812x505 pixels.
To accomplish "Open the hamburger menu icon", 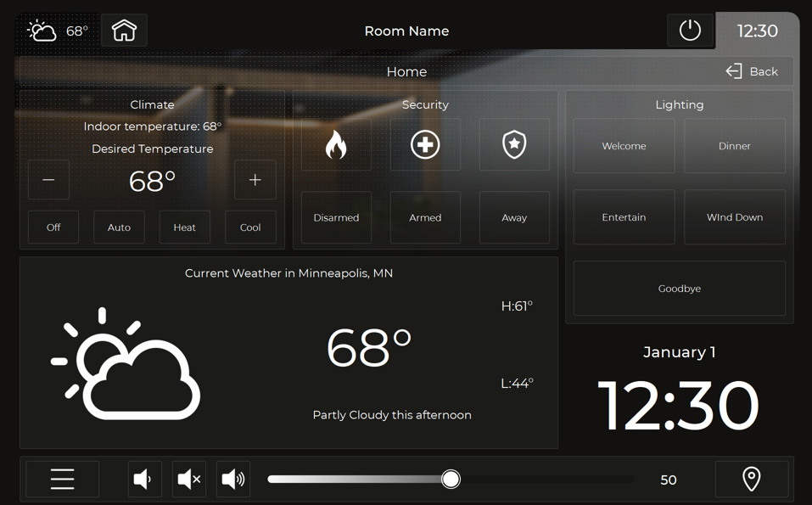I will (x=62, y=479).
